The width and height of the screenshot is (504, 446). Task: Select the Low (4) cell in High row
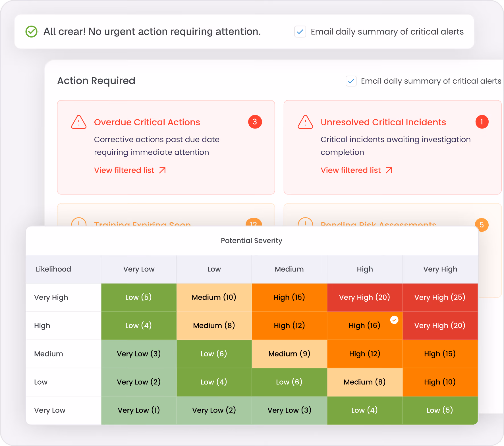tap(139, 325)
